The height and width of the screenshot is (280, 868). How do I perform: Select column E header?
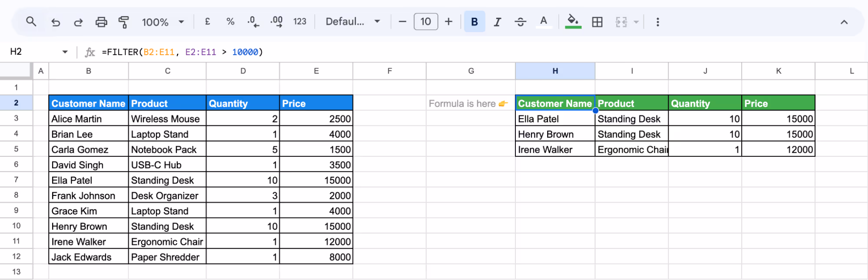317,71
